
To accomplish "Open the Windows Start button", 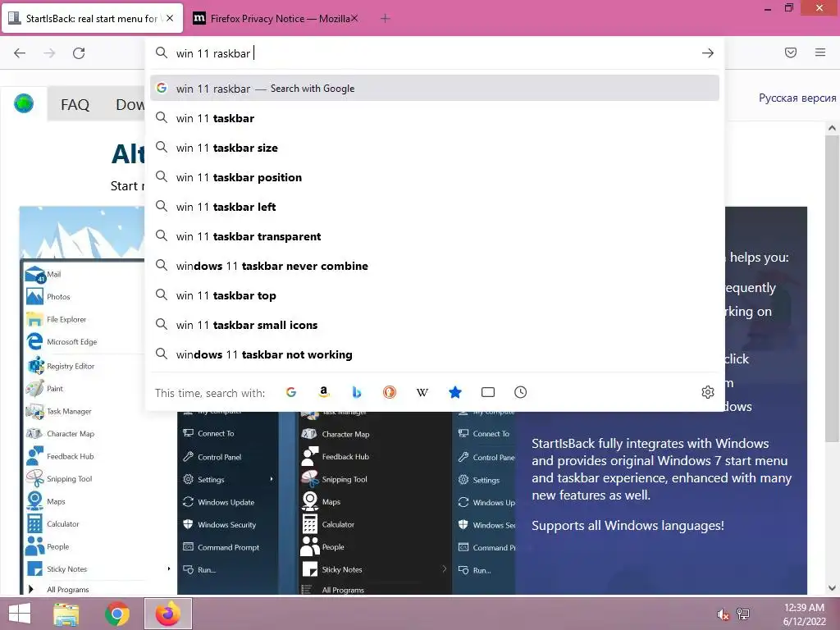I will 20,614.
